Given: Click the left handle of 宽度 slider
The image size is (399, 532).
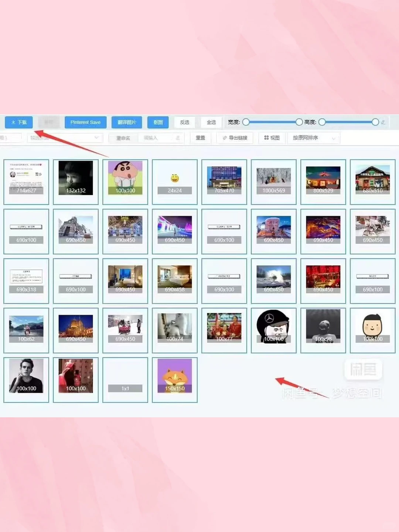Looking at the screenshot, I should [246, 122].
